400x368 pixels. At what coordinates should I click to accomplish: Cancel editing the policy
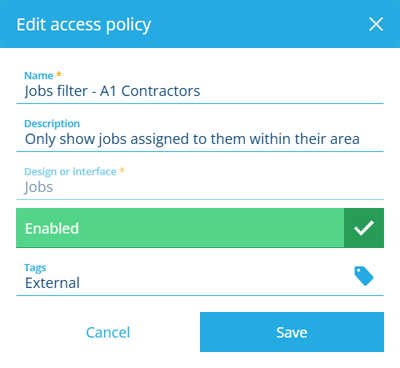point(108,332)
